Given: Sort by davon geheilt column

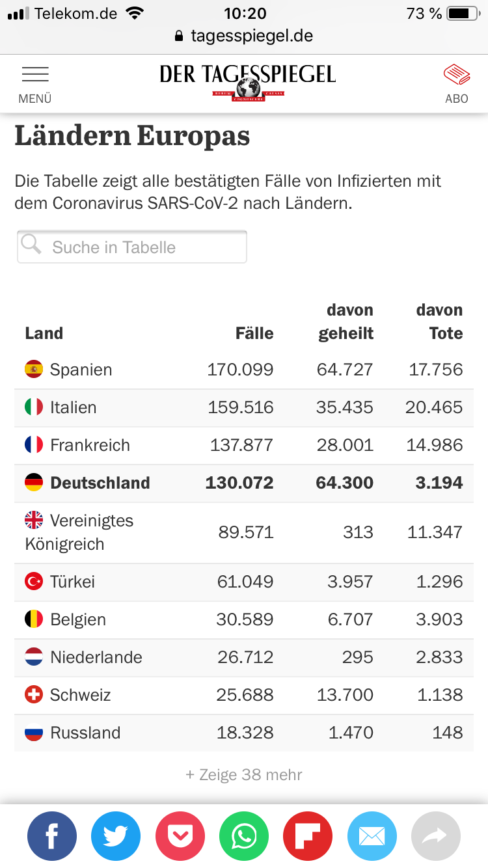Looking at the screenshot, I should click(346, 322).
